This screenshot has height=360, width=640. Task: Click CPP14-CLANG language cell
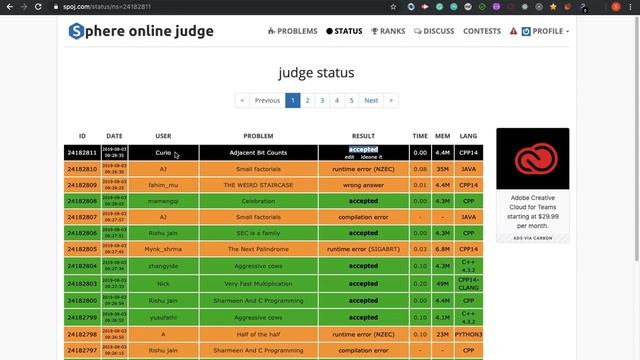(468, 284)
